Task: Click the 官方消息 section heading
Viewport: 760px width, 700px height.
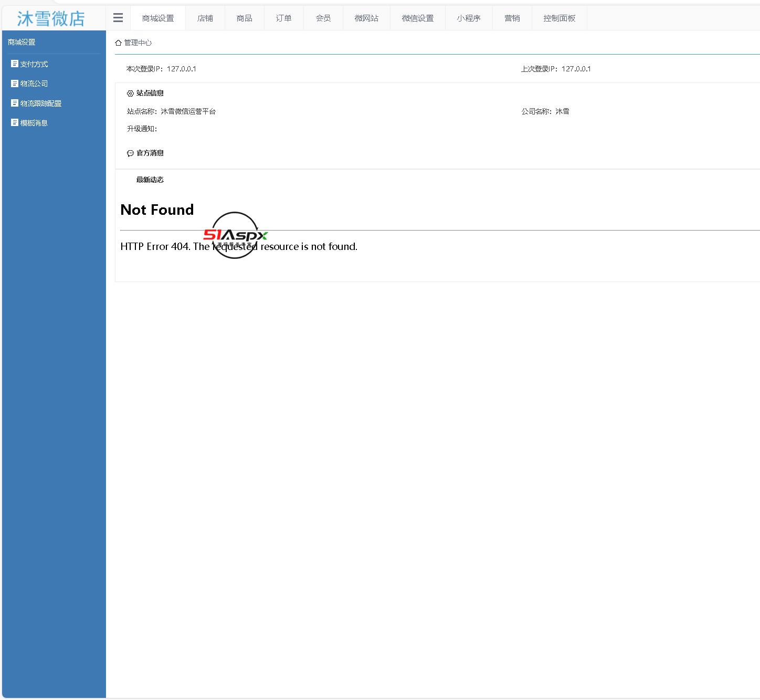Action: tap(150, 153)
